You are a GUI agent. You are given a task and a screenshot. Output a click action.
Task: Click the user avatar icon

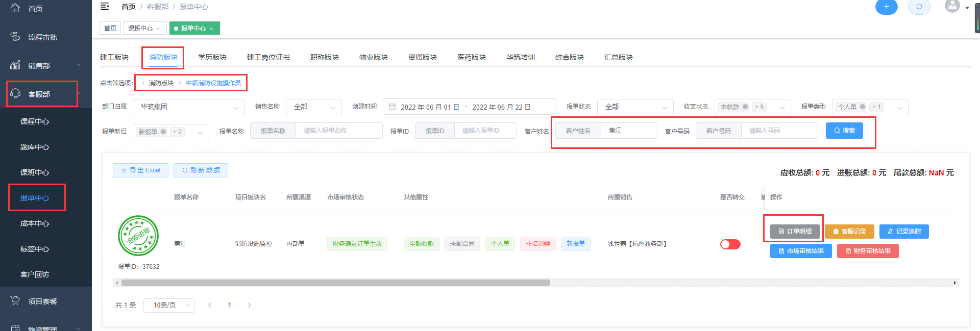pyautogui.click(x=952, y=6)
